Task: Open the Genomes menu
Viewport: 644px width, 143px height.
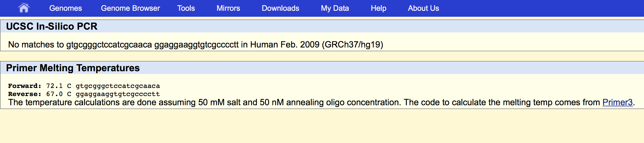Action: tap(65, 8)
